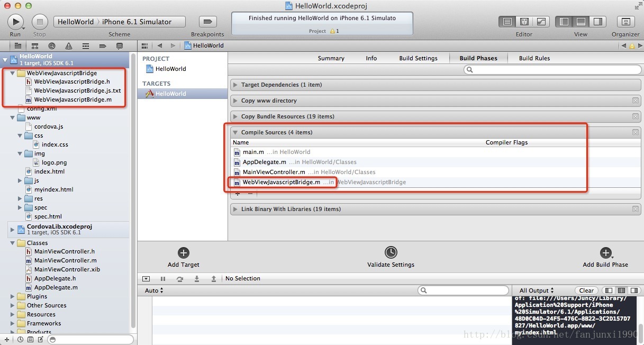The height and width of the screenshot is (345, 644).
Task: Expand Copy Bundle Resources phase
Action: click(x=235, y=116)
